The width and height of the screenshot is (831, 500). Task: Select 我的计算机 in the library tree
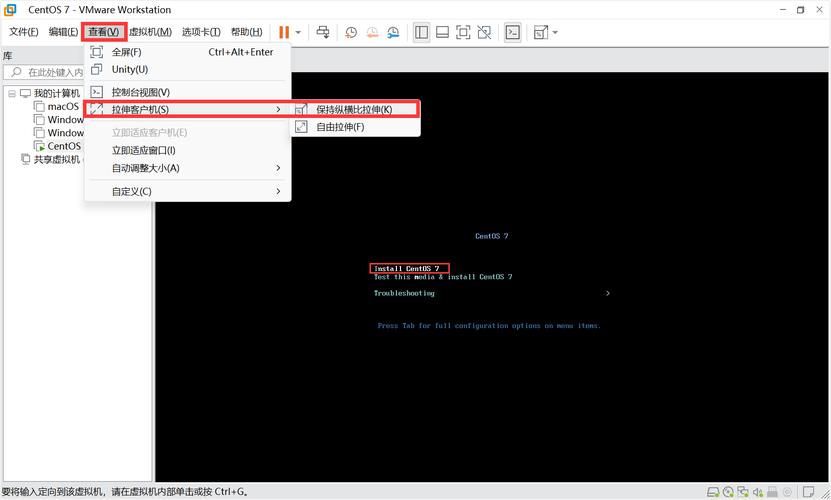[x=57, y=93]
